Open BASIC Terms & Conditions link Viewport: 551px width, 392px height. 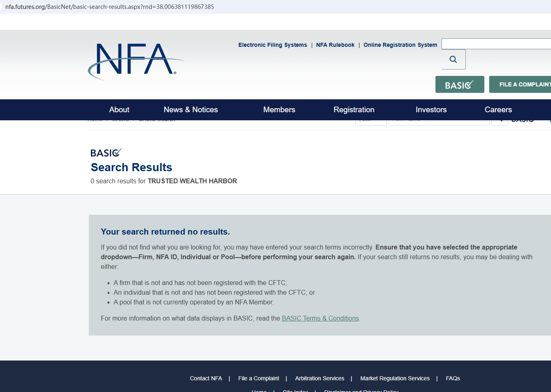click(320, 318)
